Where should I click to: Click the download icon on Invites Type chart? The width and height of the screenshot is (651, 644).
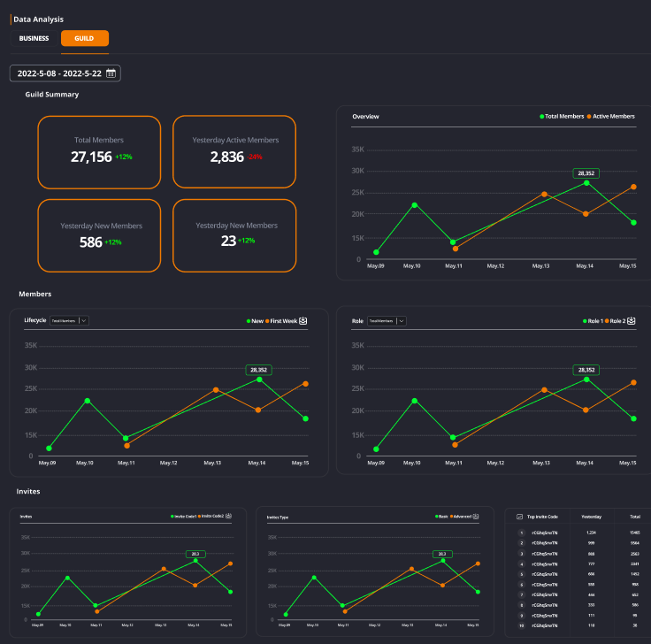[x=477, y=515]
